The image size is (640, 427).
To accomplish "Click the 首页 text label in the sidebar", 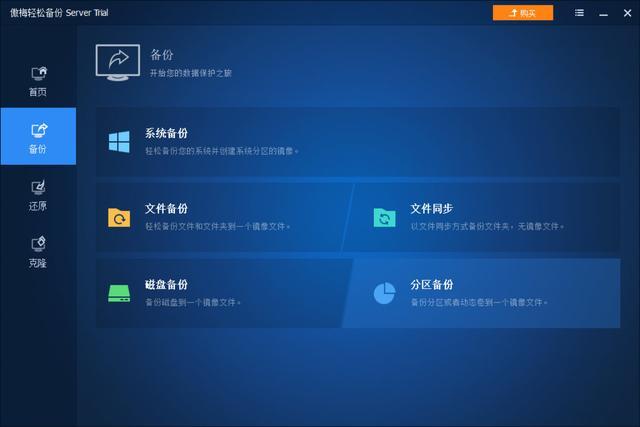I will [x=38, y=93].
